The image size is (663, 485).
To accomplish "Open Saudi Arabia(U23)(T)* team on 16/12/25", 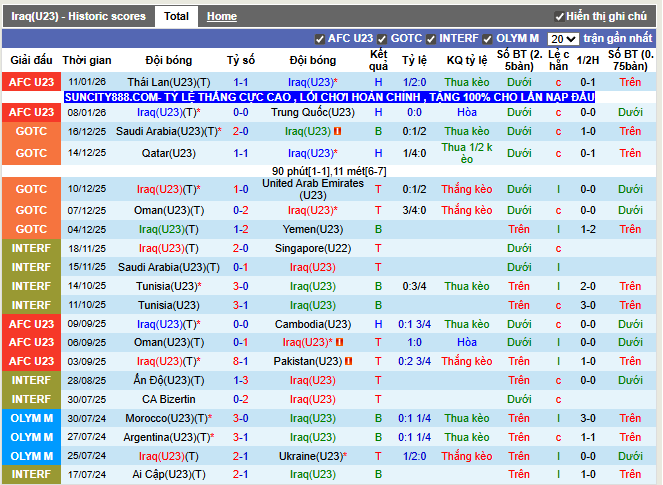I will (x=169, y=132).
